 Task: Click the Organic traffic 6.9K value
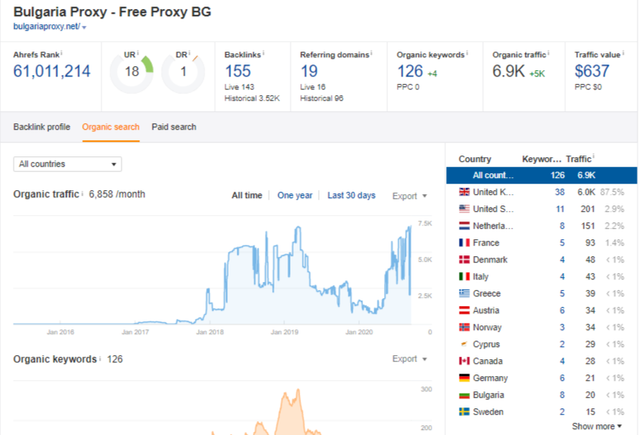pyautogui.click(x=508, y=71)
